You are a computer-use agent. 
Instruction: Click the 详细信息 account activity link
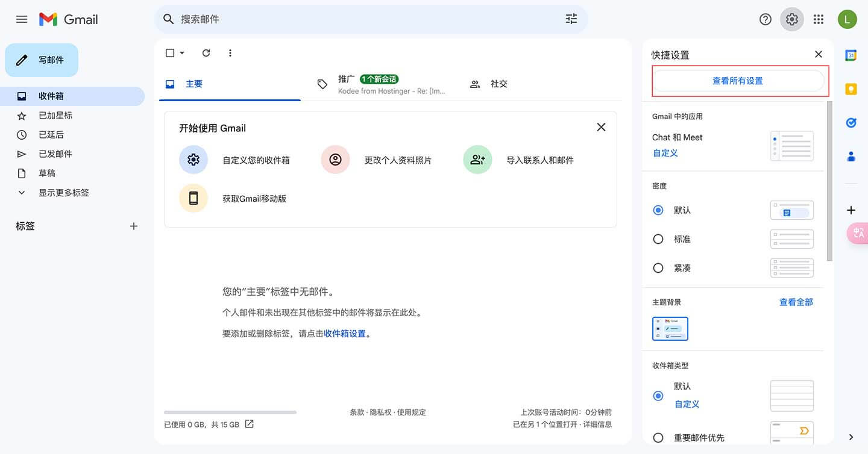click(x=597, y=424)
